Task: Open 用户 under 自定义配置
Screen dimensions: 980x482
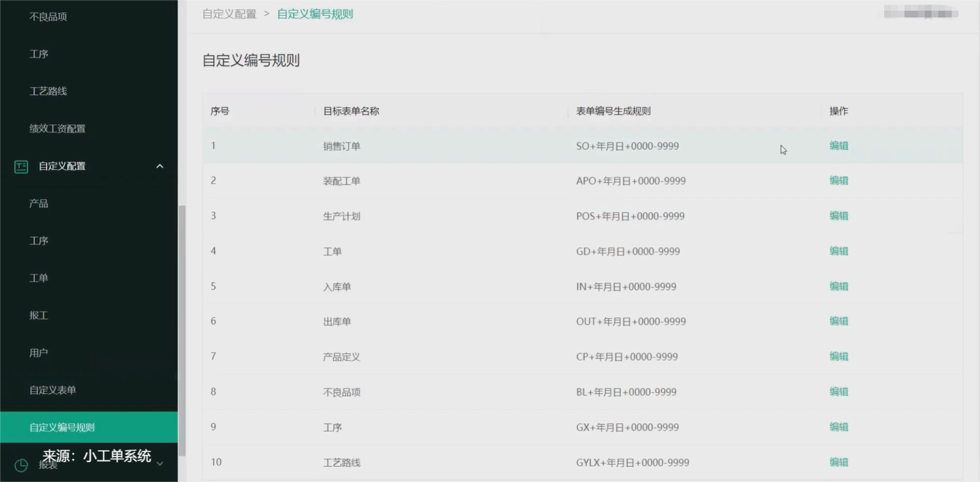Action: tap(38, 353)
